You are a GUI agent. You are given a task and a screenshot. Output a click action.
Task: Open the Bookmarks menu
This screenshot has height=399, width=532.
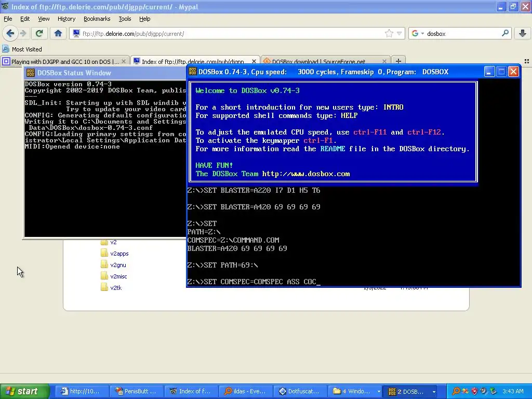(97, 19)
